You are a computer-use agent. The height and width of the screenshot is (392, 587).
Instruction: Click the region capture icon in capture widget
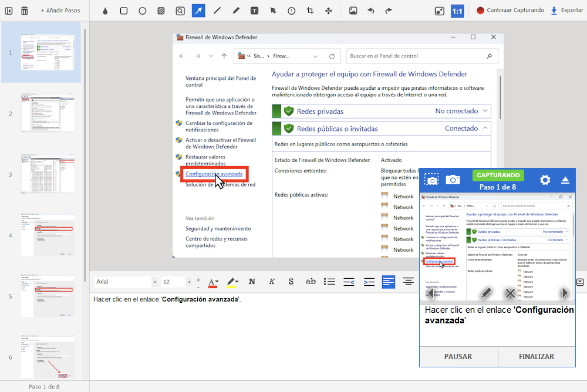click(x=431, y=180)
